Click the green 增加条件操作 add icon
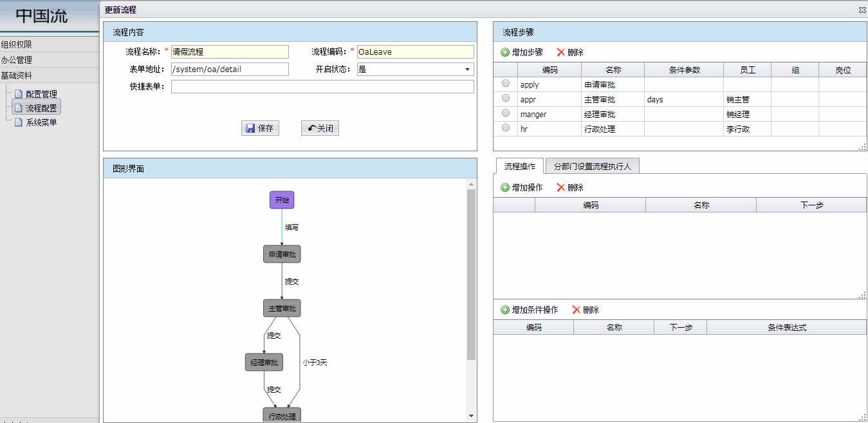 [505, 310]
